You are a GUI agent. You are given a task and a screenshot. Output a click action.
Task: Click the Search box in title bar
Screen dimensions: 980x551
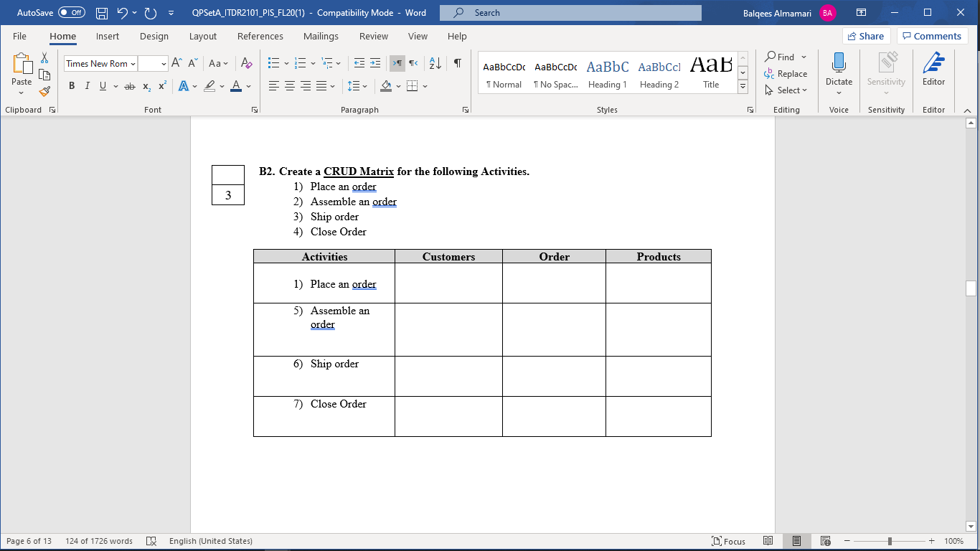click(x=570, y=13)
